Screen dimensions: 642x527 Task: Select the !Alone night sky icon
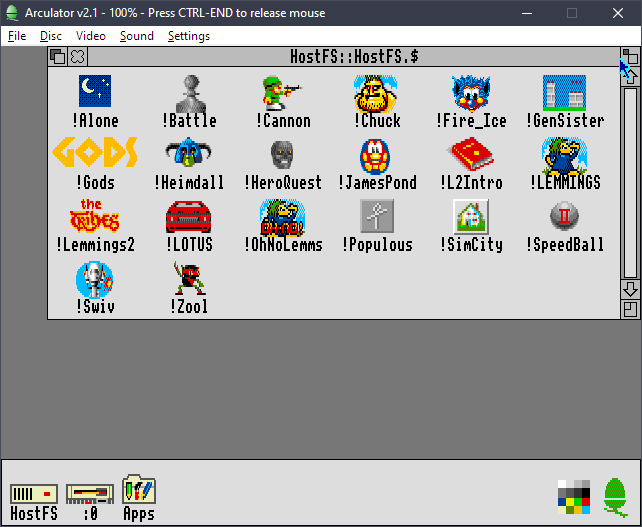(95, 91)
